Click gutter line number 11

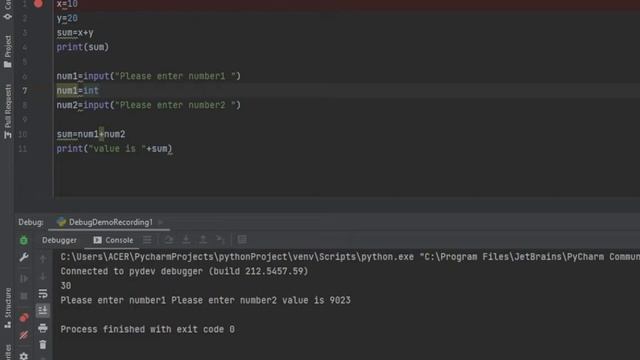[23, 149]
